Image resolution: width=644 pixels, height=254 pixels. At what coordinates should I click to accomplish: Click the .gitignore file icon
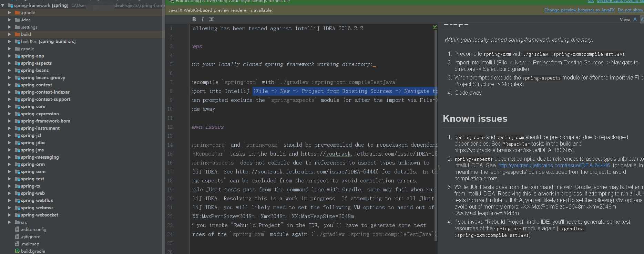(17, 237)
